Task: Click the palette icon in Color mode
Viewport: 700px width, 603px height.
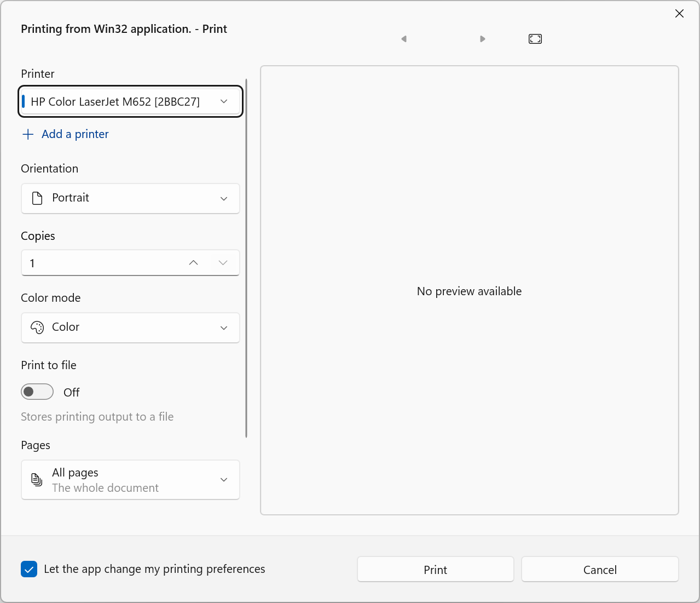Action: (37, 328)
